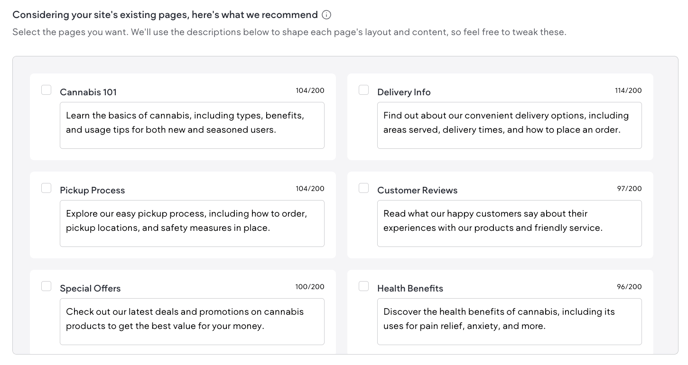Enable the Pickup Process checkbox
The image size is (688, 365).
[46, 188]
